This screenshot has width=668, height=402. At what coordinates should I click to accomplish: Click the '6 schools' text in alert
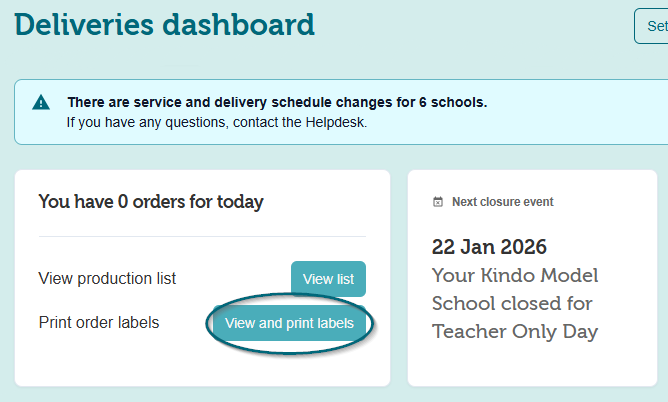pos(456,102)
